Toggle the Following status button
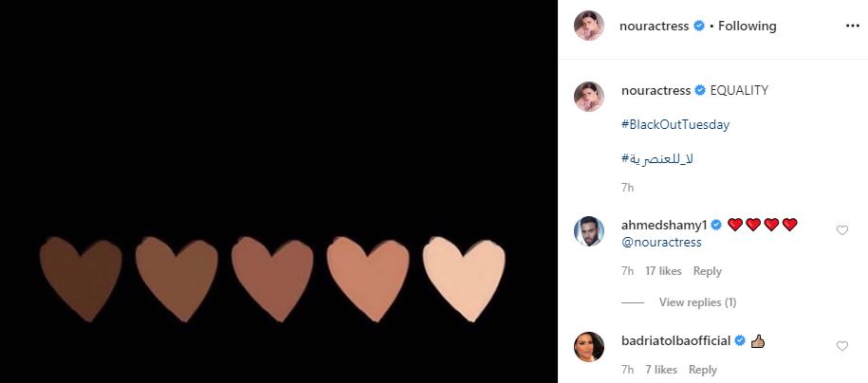The image size is (868, 383). pos(748,26)
